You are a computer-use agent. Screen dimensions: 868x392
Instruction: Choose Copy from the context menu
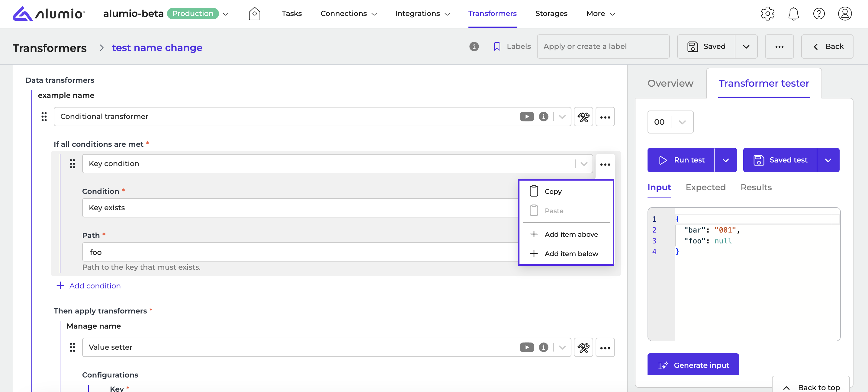pyautogui.click(x=566, y=191)
